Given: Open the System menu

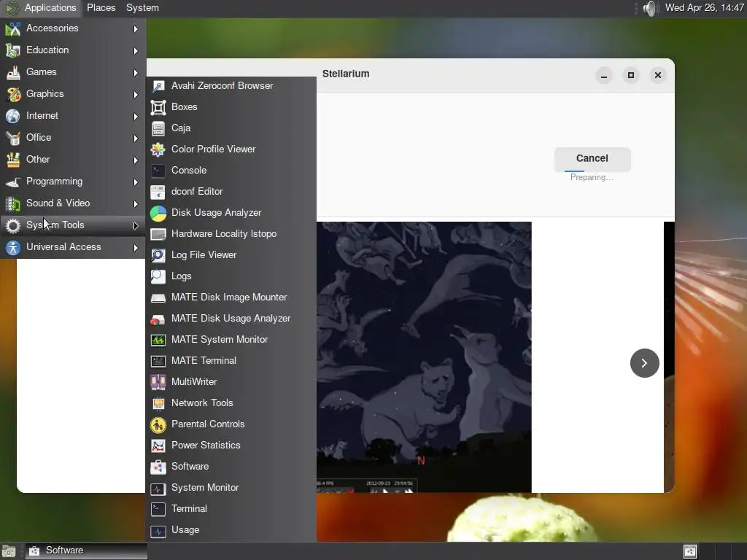Looking at the screenshot, I should pos(142,7).
